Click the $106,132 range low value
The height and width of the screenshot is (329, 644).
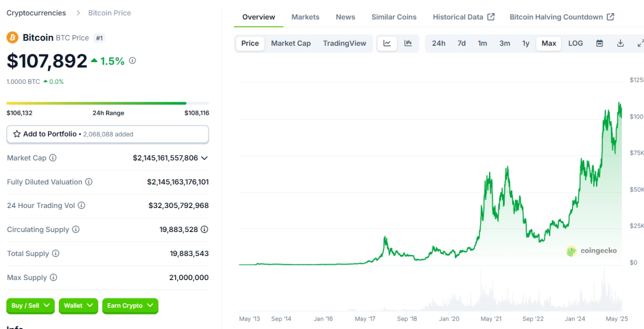click(x=19, y=113)
